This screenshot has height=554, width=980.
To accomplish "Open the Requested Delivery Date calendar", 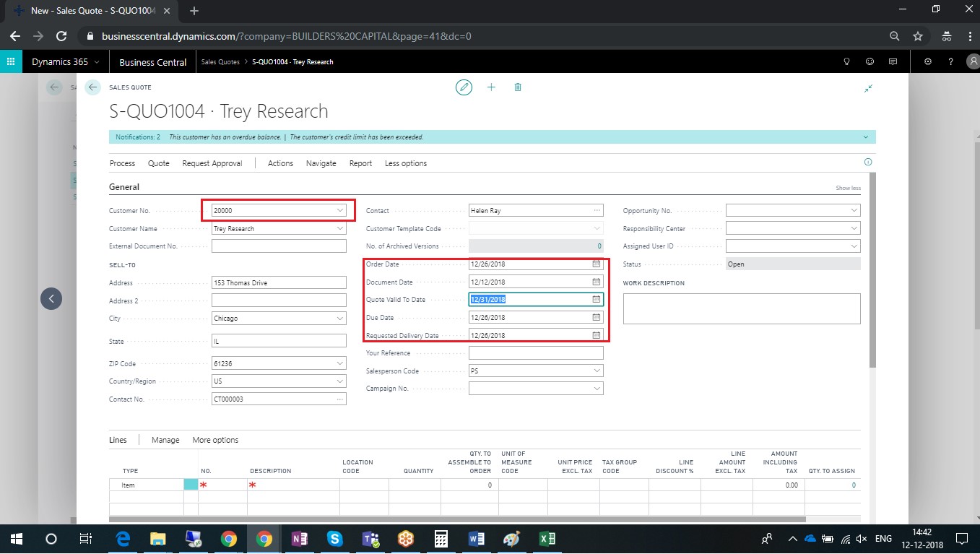I will [x=597, y=335].
